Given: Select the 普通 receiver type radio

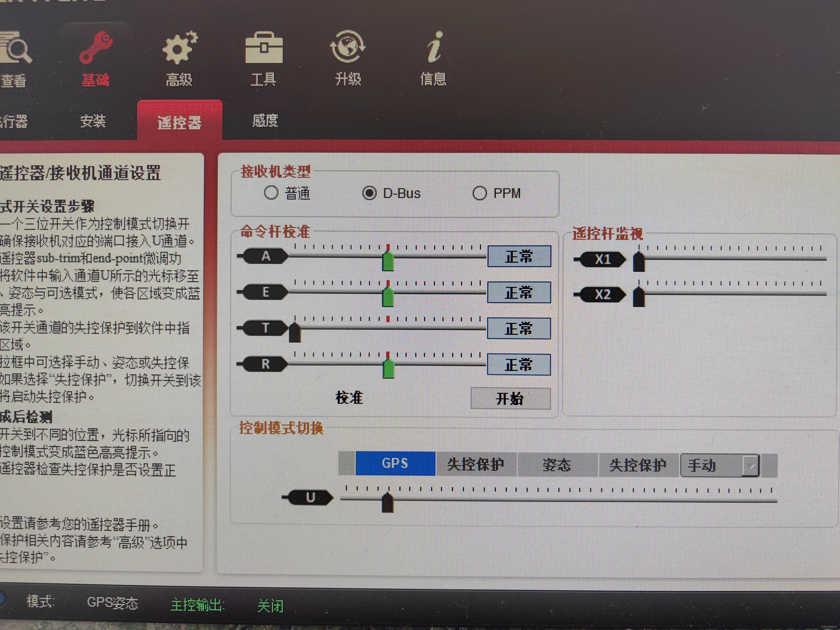Looking at the screenshot, I should point(271,193).
